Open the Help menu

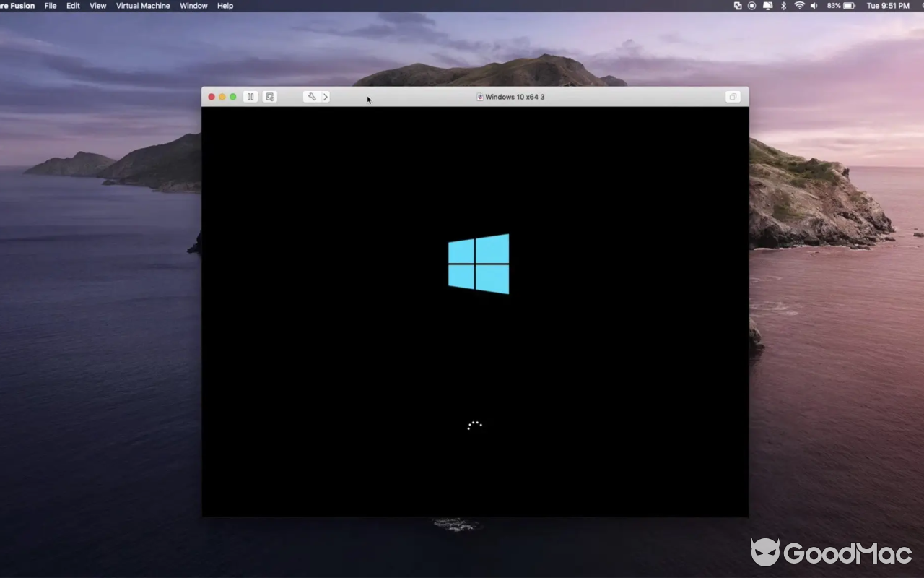[225, 6]
